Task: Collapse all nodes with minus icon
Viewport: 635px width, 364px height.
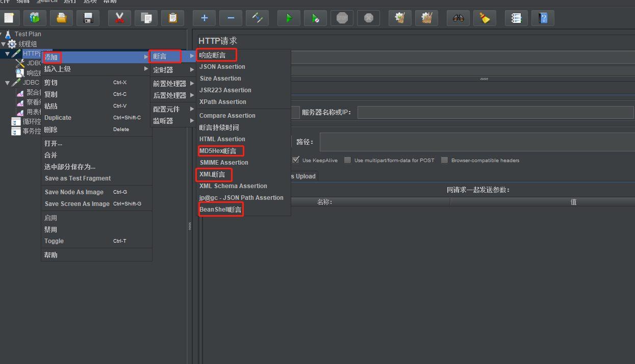Action: point(231,18)
